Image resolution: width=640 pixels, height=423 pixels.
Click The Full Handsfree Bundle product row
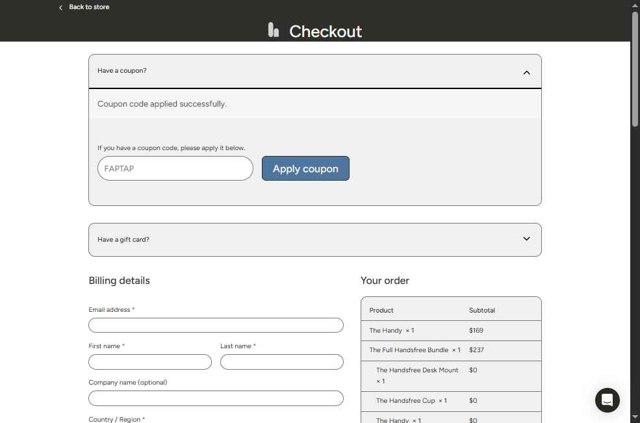click(451, 350)
